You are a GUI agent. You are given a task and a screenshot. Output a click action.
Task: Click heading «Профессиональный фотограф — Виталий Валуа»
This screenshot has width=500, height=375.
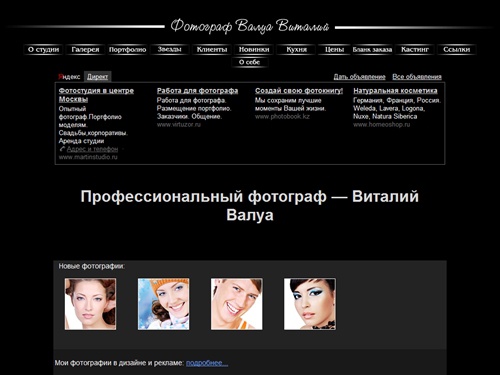[x=250, y=205]
